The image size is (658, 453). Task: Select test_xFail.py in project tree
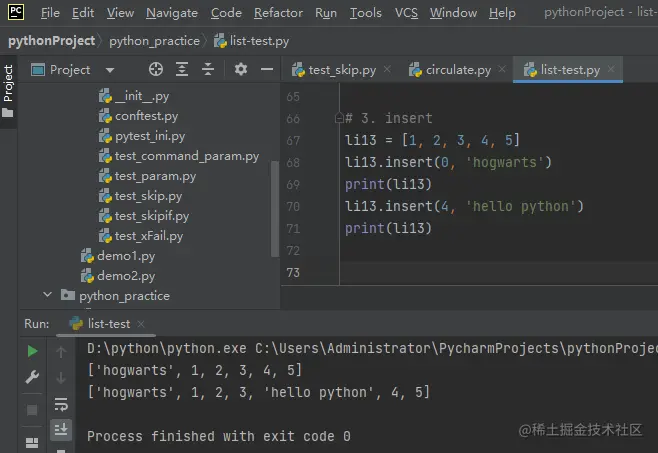[141, 236]
